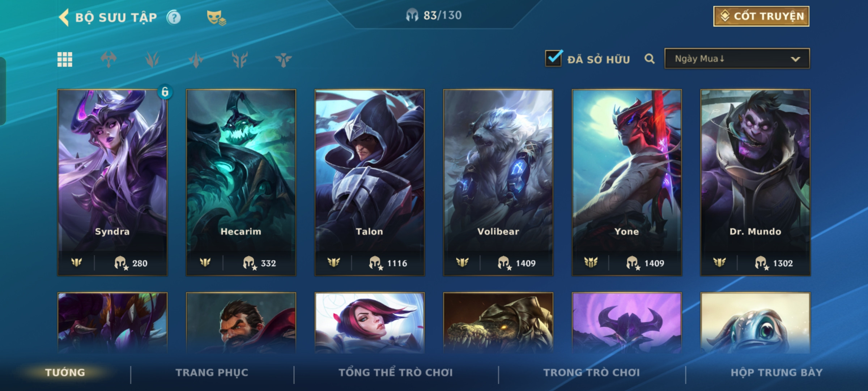Switch to Tổng Thể Trò Chơi tab
The width and height of the screenshot is (868, 391).
click(396, 373)
